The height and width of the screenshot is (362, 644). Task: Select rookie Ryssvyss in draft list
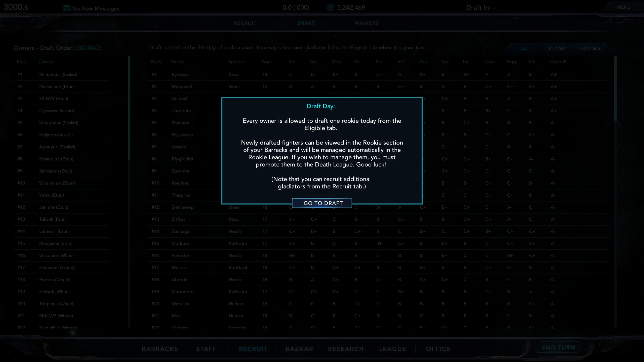point(180,75)
